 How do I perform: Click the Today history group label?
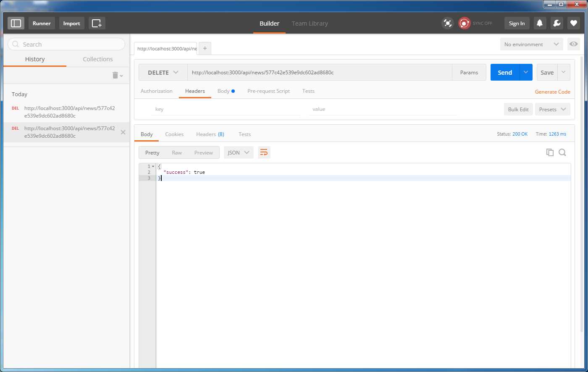19,94
